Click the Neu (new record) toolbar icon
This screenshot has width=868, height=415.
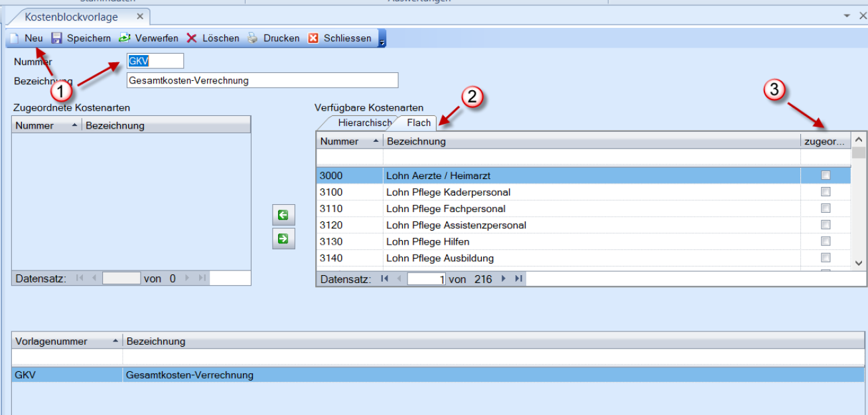[15, 38]
